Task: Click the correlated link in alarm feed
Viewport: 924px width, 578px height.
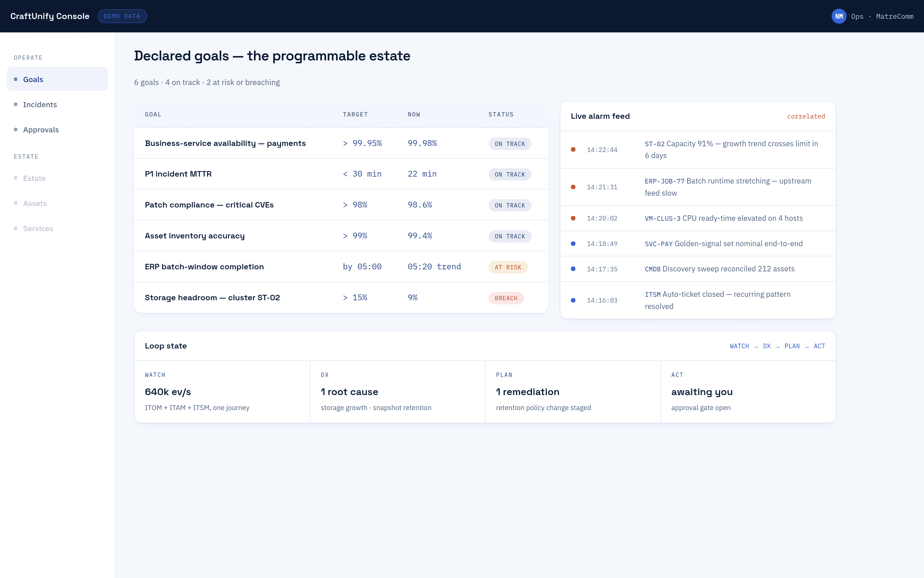Action: pos(806,116)
